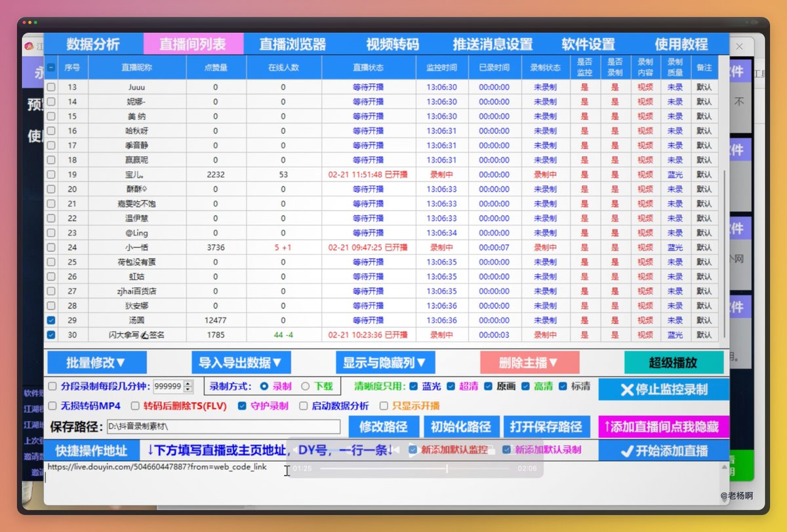Disable 守护录制 checkbox
This screenshot has width=787, height=532.
243,406
